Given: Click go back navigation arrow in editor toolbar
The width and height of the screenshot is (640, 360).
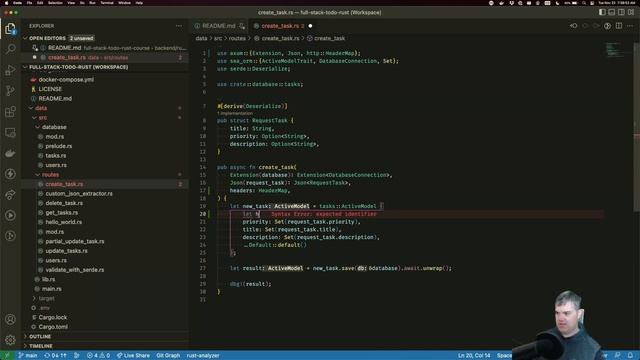Looking at the screenshot, I should click(x=573, y=26).
